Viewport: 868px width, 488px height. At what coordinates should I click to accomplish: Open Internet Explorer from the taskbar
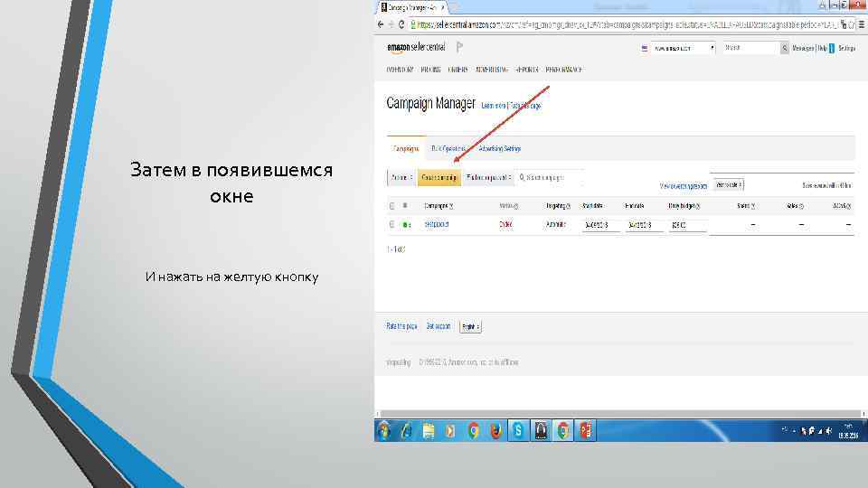[x=406, y=430]
